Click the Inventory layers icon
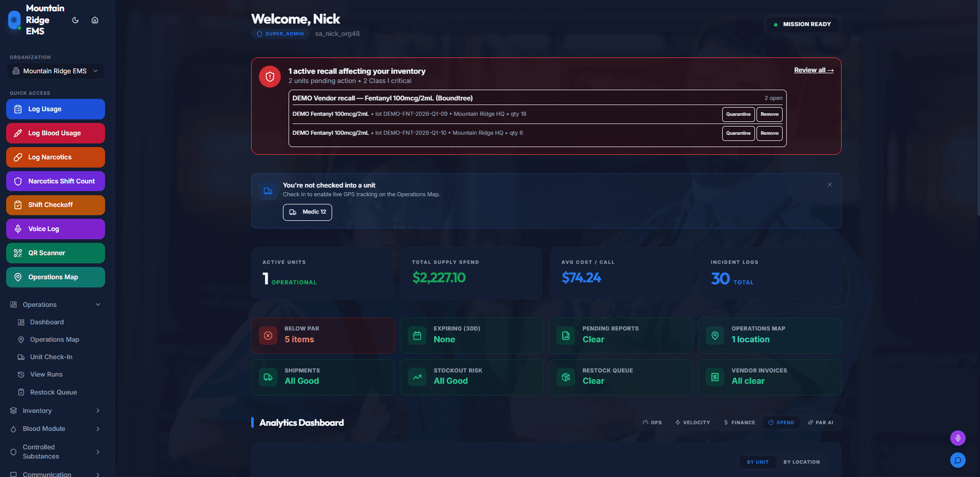Viewport: 980px width, 477px height. (14, 411)
